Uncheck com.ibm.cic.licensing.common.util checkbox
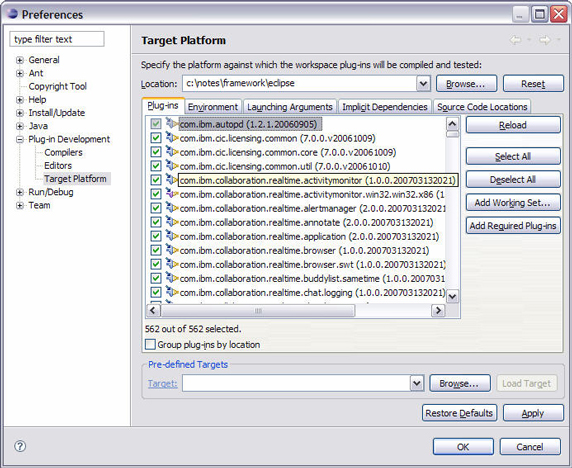The width and height of the screenshot is (572, 468). pos(156,166)
